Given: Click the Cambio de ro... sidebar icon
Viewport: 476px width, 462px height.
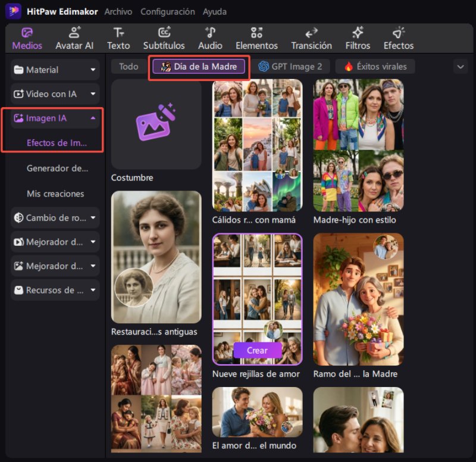Looking at the screenshot, I should pos(18,218).
